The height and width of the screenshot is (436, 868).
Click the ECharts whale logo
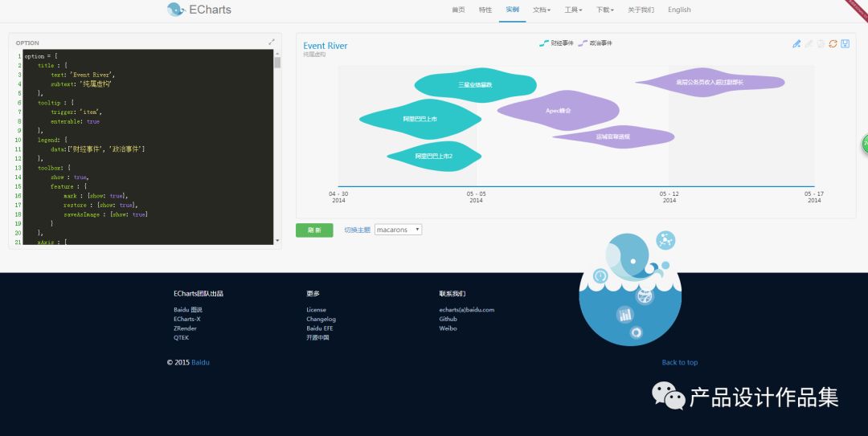click(x=175, y=10)
